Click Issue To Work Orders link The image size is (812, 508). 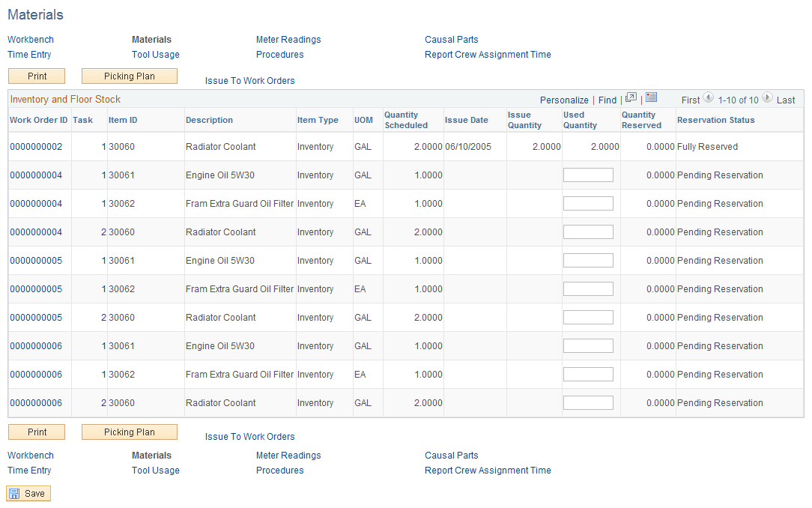pos(249,80)
